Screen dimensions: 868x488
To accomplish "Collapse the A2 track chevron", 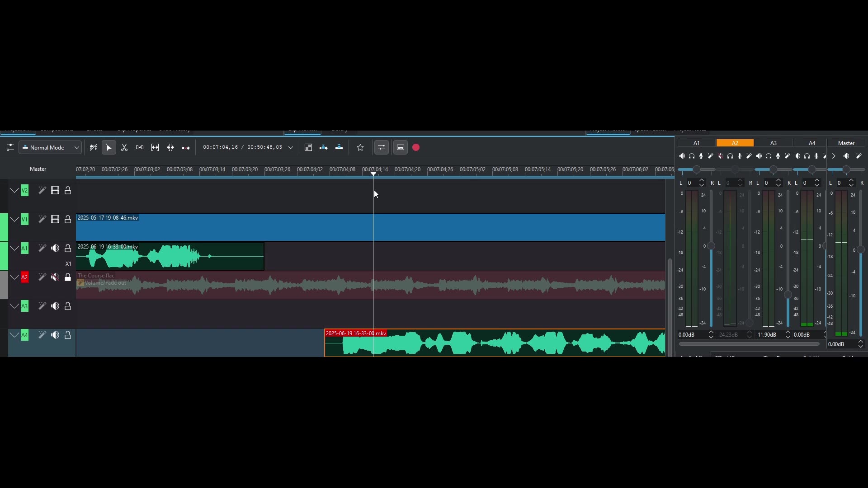I will (14, 277).
